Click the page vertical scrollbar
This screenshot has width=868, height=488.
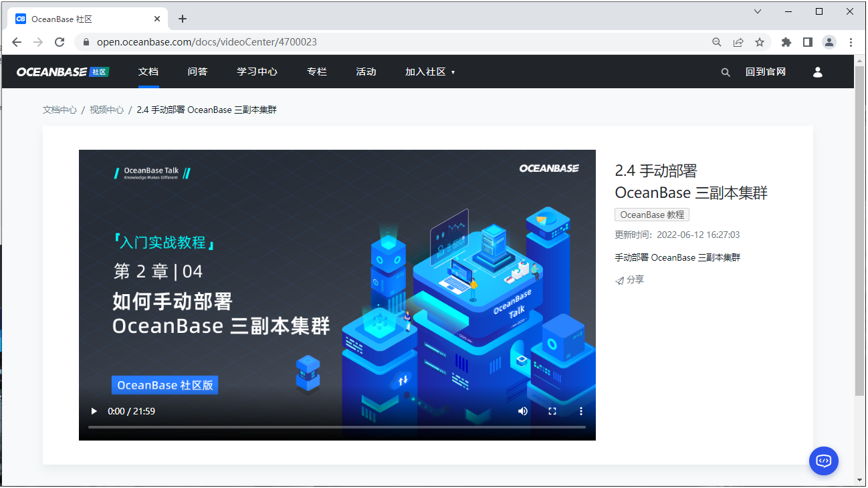[x=860, y=231]
